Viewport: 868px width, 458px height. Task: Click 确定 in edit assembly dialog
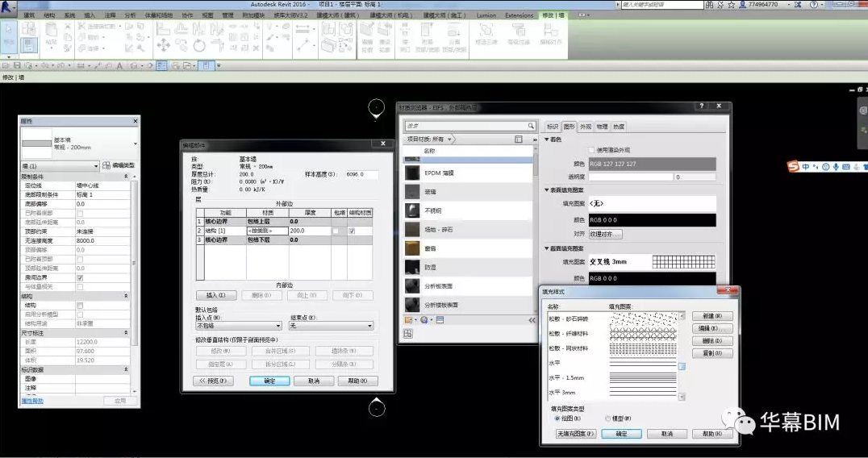pyautogui.click(x=269, y=381)
